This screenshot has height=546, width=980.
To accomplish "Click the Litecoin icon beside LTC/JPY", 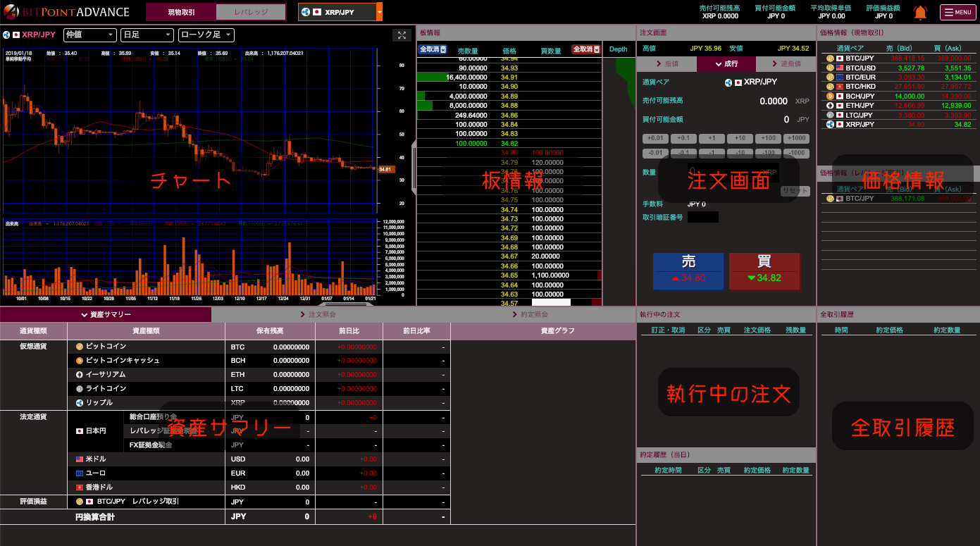I will 830,115.
